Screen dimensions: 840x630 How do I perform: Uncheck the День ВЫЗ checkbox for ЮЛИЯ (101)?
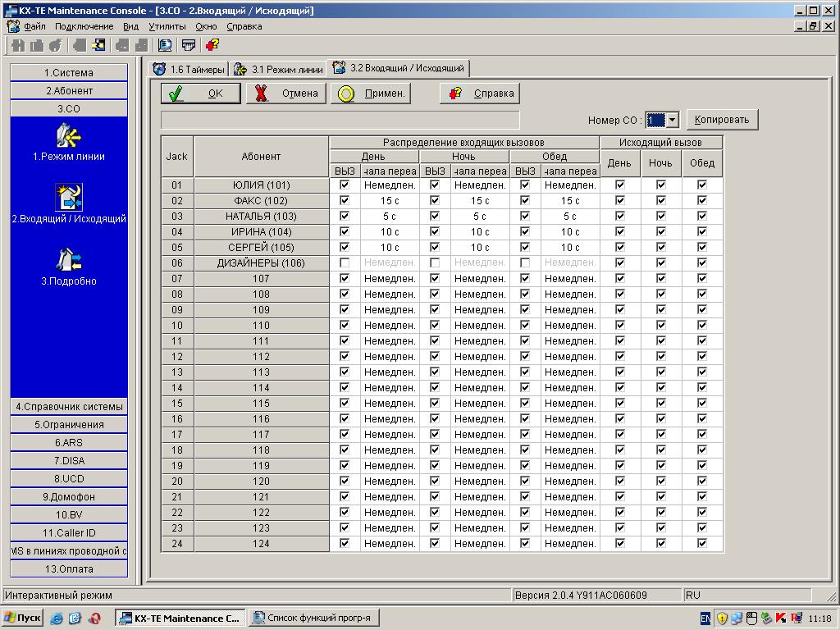[x=345, y=185]
